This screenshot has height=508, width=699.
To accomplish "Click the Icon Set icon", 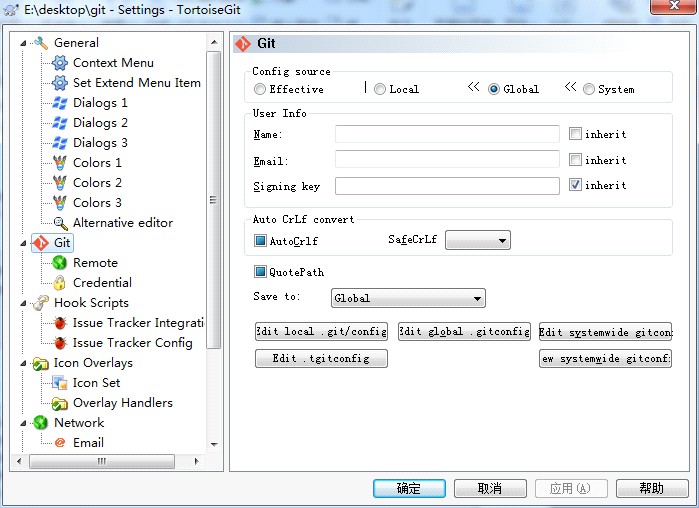I will point(60,383).
